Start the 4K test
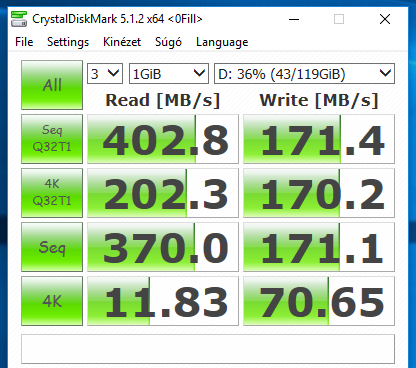The width and height of the screenshot is (416, 368). [x=52, y=301]
